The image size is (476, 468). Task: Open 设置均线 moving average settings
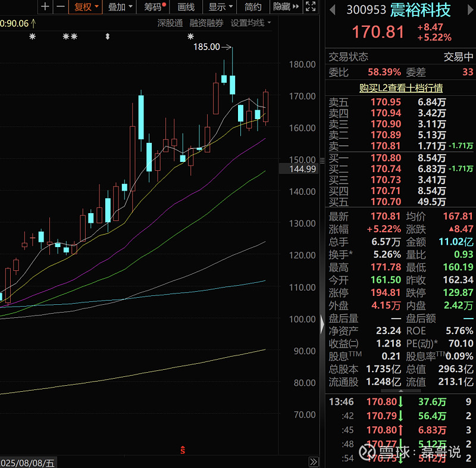(250, 23)
